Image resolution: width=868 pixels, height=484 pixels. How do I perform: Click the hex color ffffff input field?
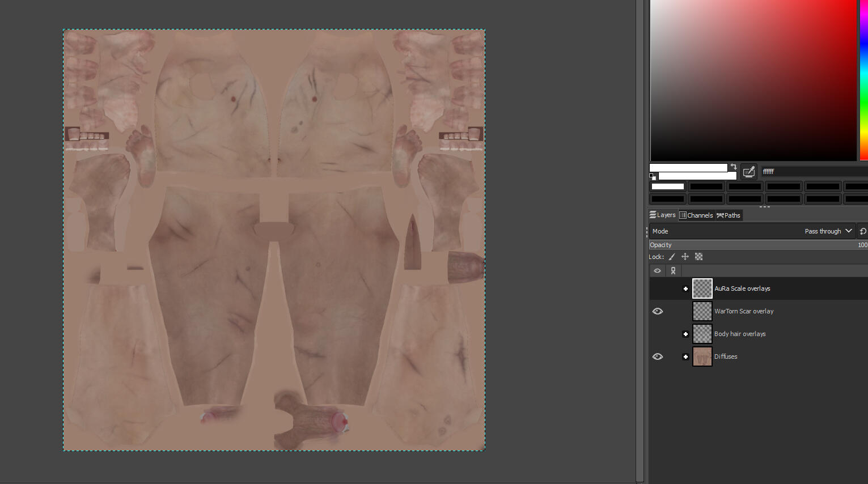(811, 171)
